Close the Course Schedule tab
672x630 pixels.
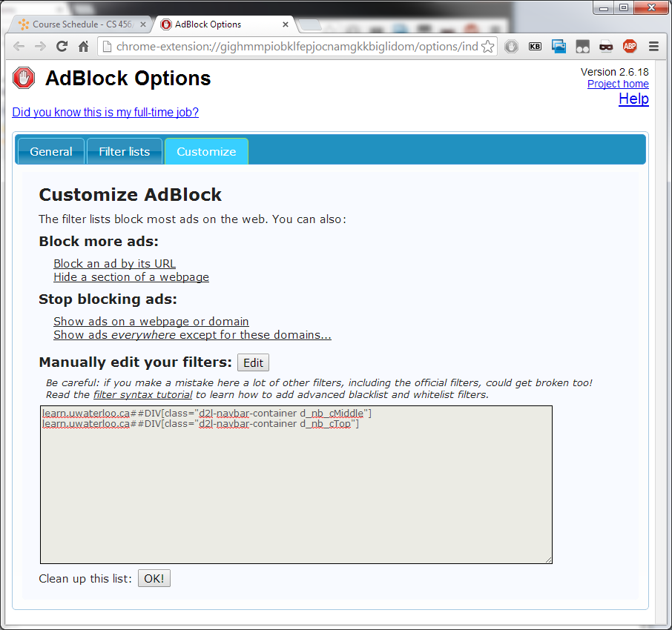pyautogui.click(x=143, y=24)
